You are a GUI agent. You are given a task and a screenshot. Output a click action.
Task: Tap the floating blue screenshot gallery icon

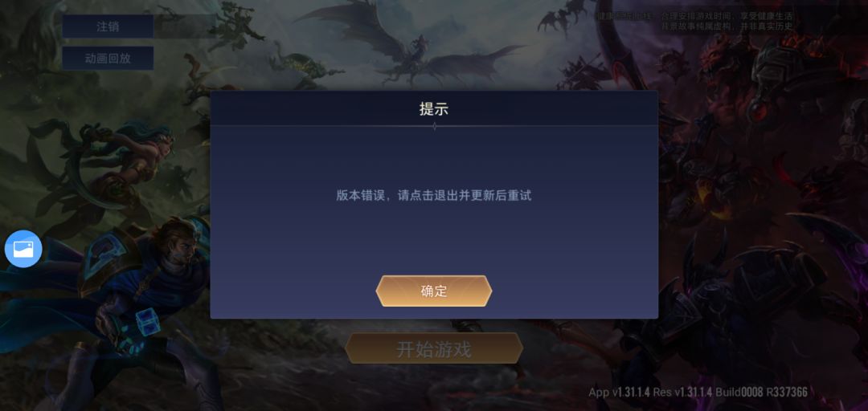pyautogui.click(x=23, y=249)
